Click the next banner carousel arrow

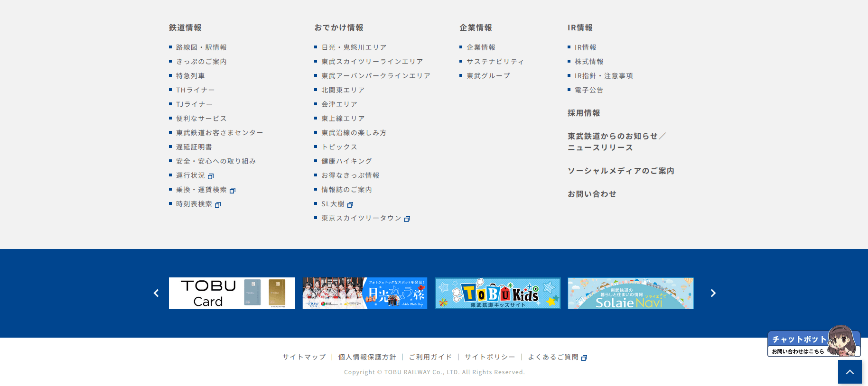point(713,293)
